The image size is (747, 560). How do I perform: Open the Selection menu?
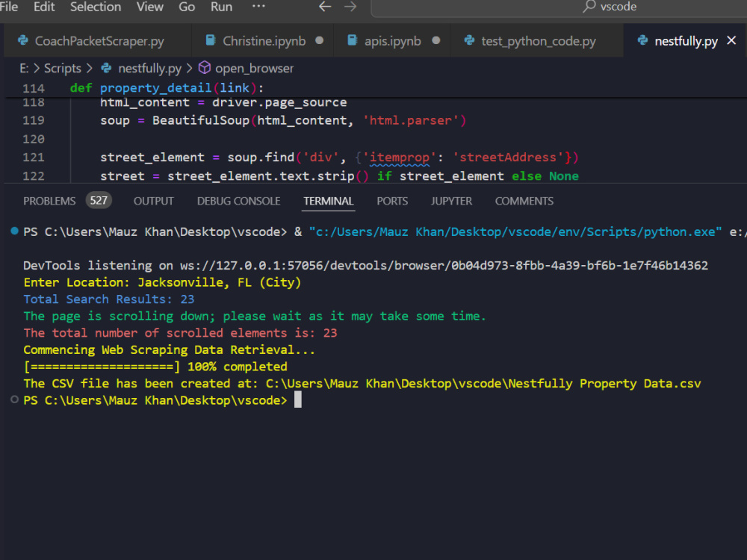coord(96,7)
